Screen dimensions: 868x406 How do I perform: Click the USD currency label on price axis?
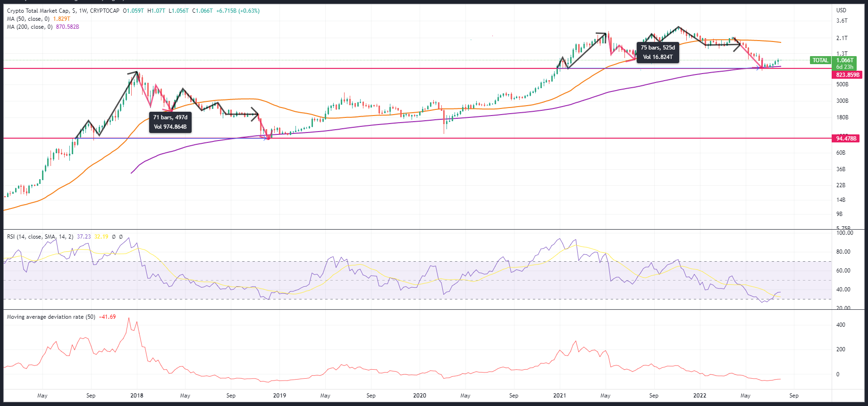[x=841, y=10]
